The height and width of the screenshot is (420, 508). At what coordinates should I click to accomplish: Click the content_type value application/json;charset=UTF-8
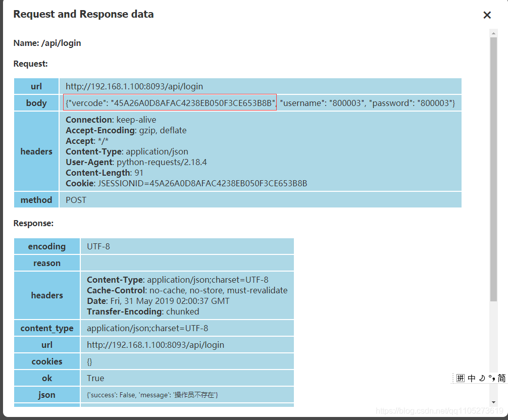point(147,328)
